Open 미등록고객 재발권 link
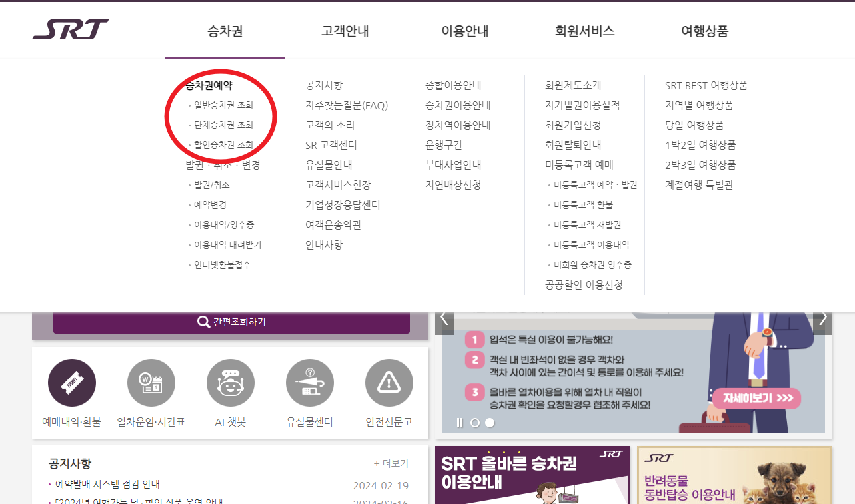855x504 pixels. pyautogui.click(x=587, y=225)
